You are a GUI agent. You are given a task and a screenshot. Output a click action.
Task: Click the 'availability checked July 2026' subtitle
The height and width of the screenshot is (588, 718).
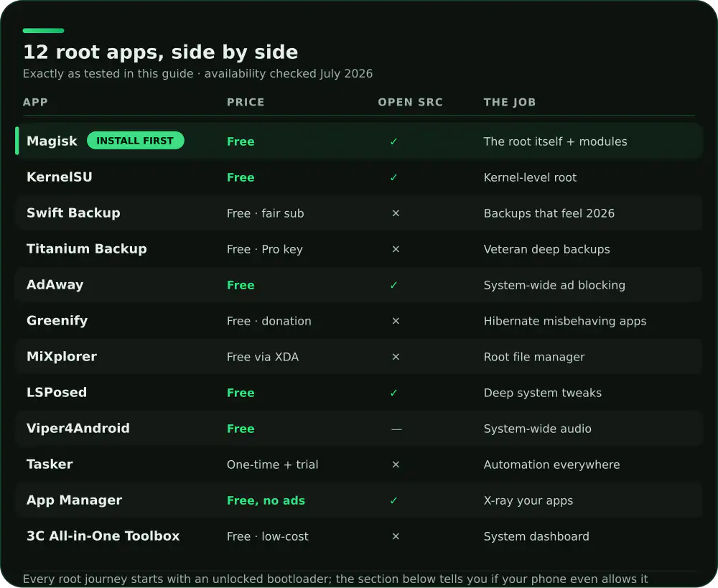289,74
